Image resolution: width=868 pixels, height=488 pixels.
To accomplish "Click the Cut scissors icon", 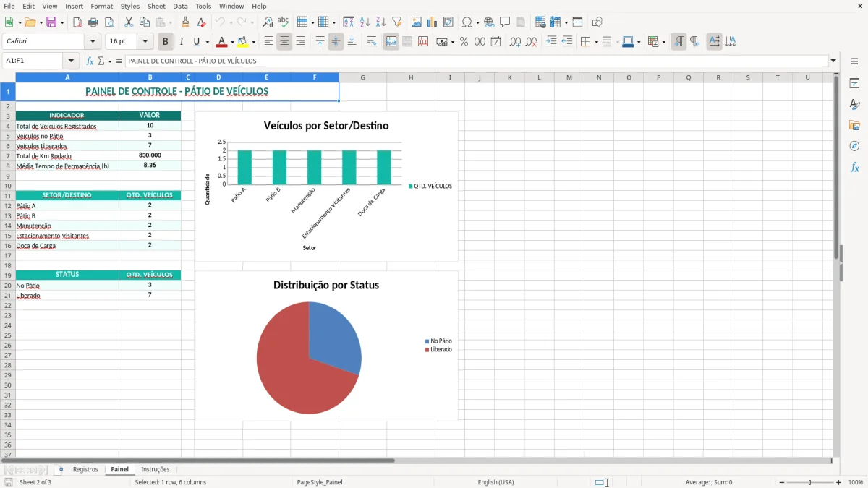I will pos(129,22).
